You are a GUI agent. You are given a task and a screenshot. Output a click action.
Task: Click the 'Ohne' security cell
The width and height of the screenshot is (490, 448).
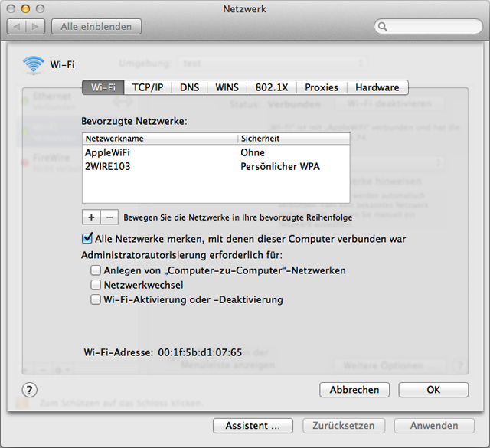253,152
